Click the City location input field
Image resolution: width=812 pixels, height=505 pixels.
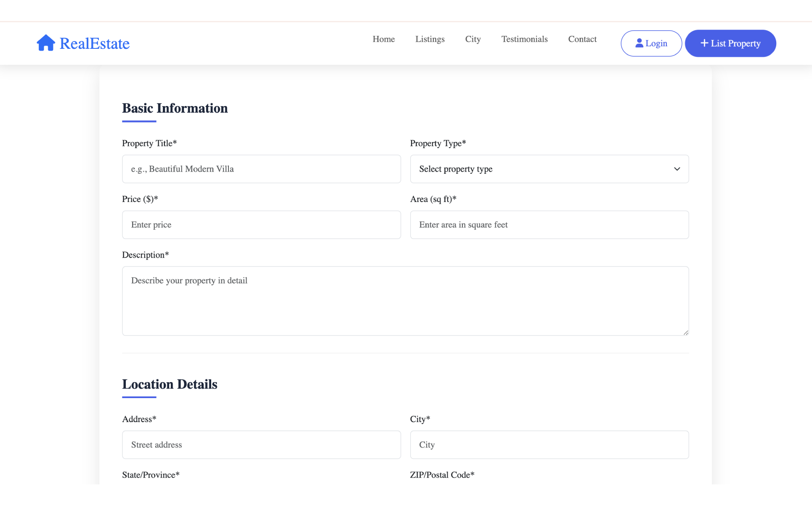tap(549, 445)
